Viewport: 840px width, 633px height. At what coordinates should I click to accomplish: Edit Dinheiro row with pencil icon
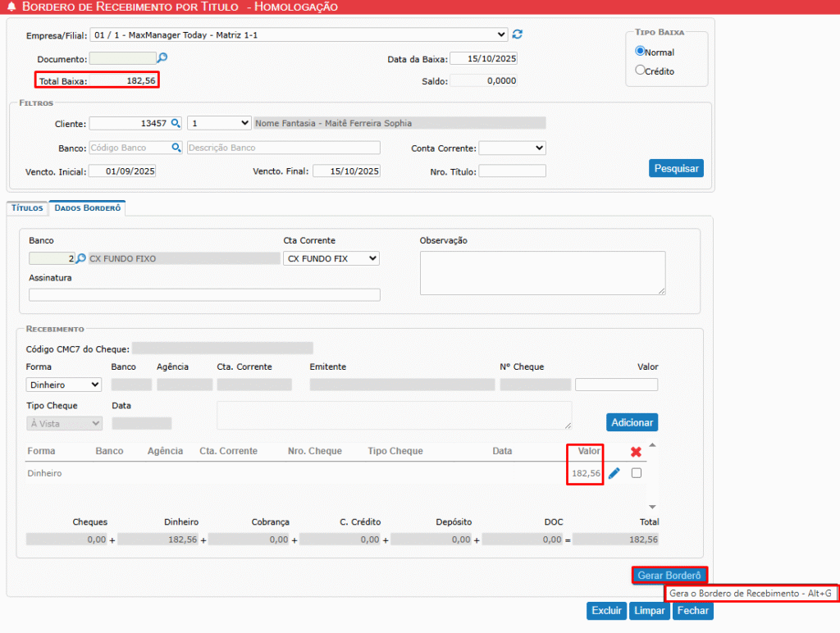[x=614, y=473]
